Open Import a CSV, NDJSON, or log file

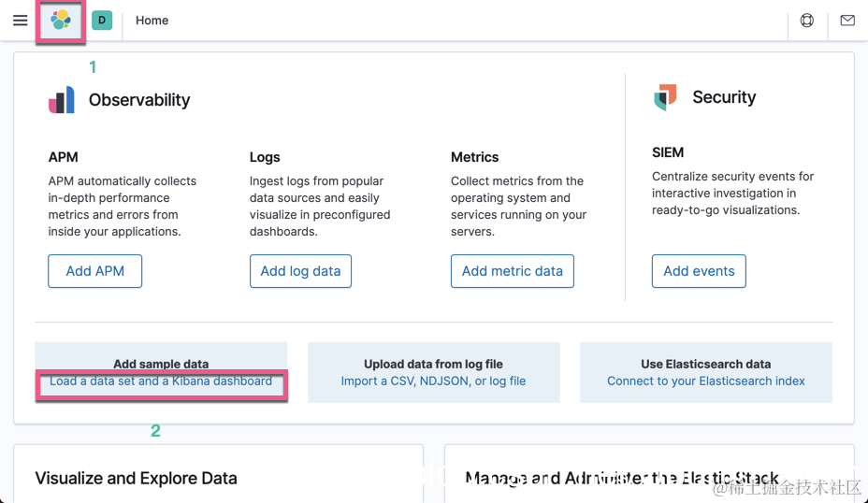[x=433, y=381]
